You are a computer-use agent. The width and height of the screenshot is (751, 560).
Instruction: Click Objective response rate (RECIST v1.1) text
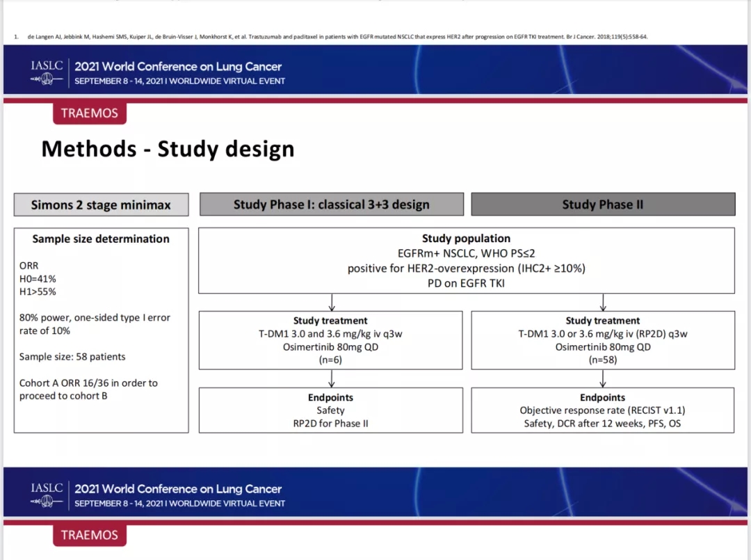tap(602, 410)
